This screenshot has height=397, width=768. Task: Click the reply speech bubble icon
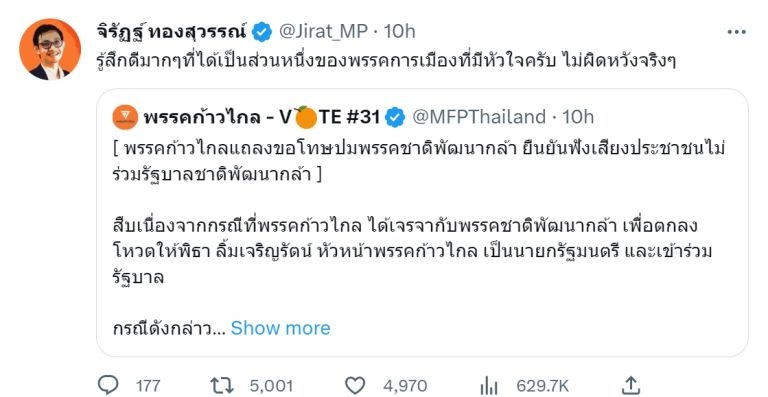108,385
